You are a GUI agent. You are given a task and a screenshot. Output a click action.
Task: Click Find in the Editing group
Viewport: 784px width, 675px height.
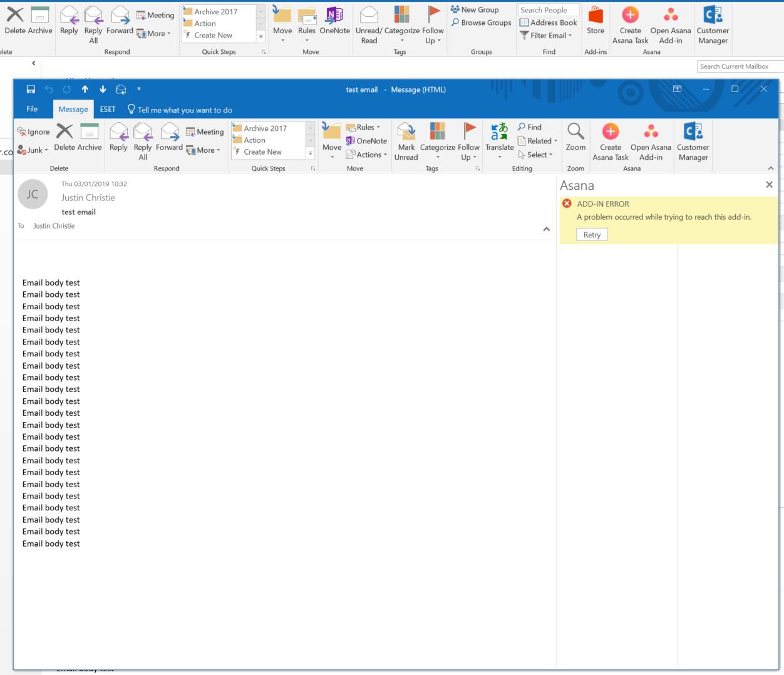530,127
